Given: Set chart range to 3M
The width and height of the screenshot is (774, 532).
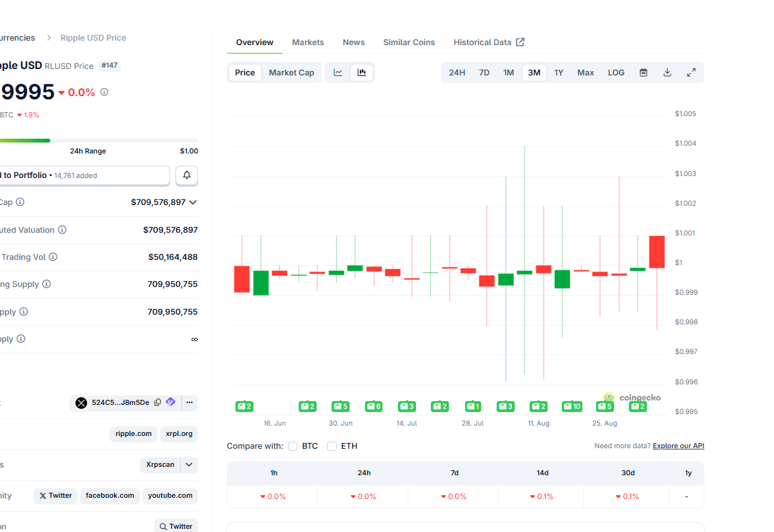Looking at the screenshot, I should point(534,72).
